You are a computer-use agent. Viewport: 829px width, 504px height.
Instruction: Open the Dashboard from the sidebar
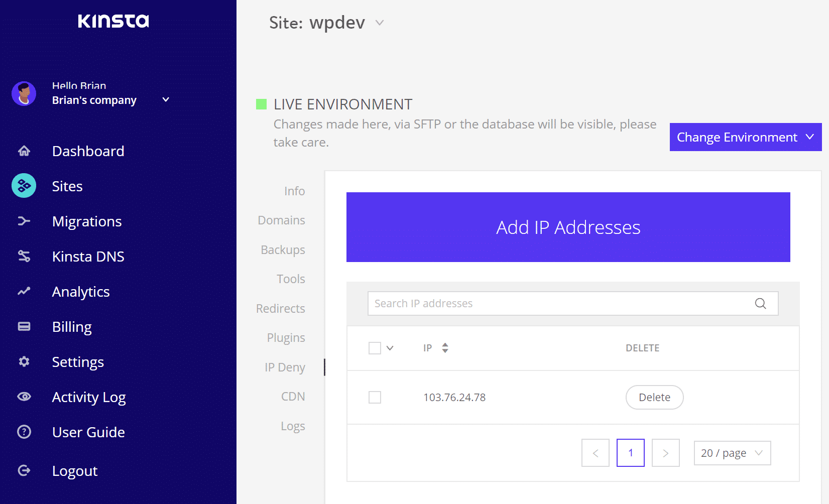24,151
